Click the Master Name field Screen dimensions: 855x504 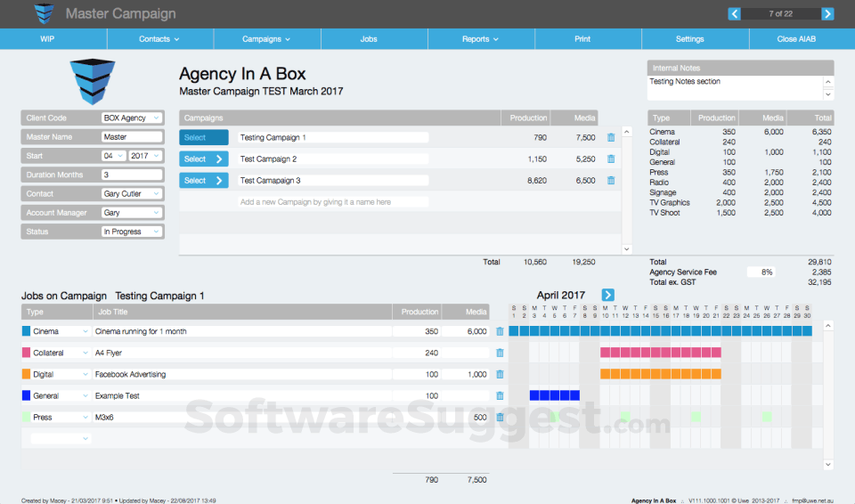click(132, 137)
